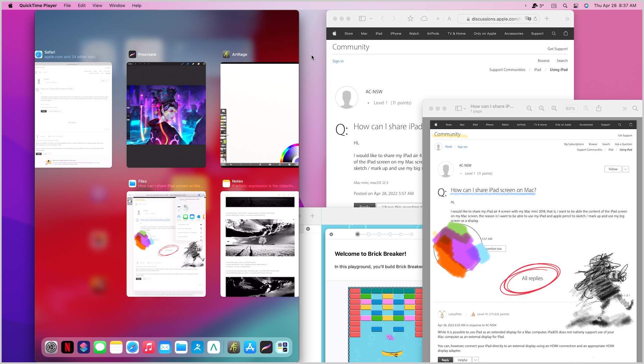Select first step dot in Brick Breaker
Screen dimensions: 644x364
click(357, 234)
